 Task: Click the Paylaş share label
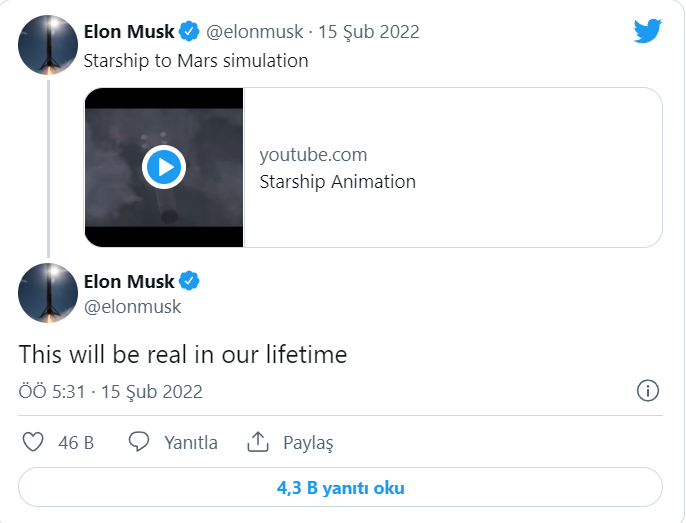[308, 442]
